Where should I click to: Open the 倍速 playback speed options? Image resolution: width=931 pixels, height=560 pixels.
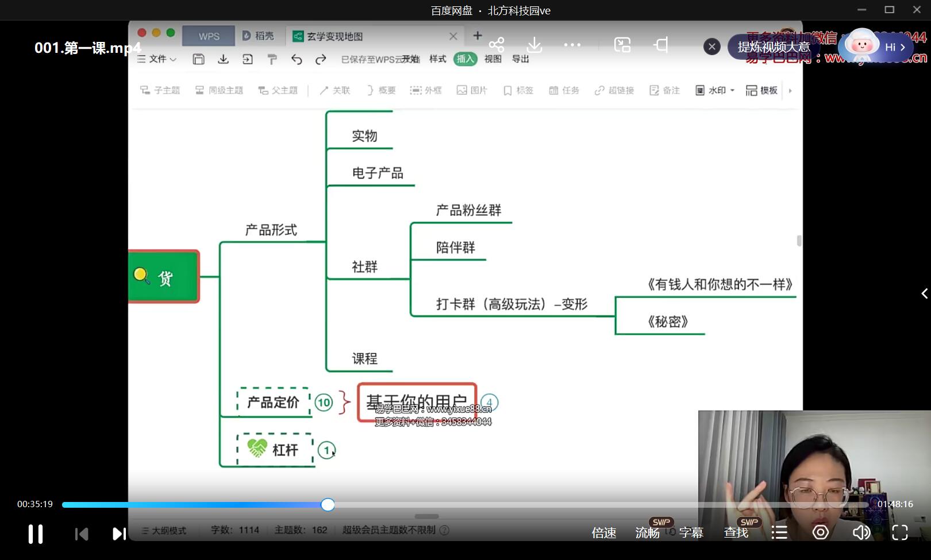tap(604, 532)
